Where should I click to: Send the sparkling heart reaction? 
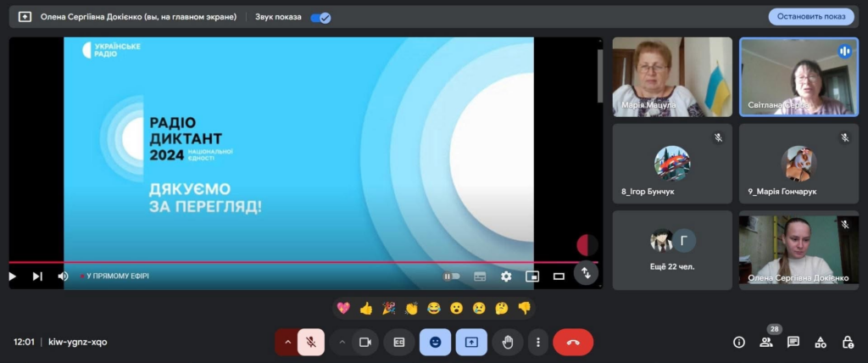pyautogui.click(x=343, y=308)
